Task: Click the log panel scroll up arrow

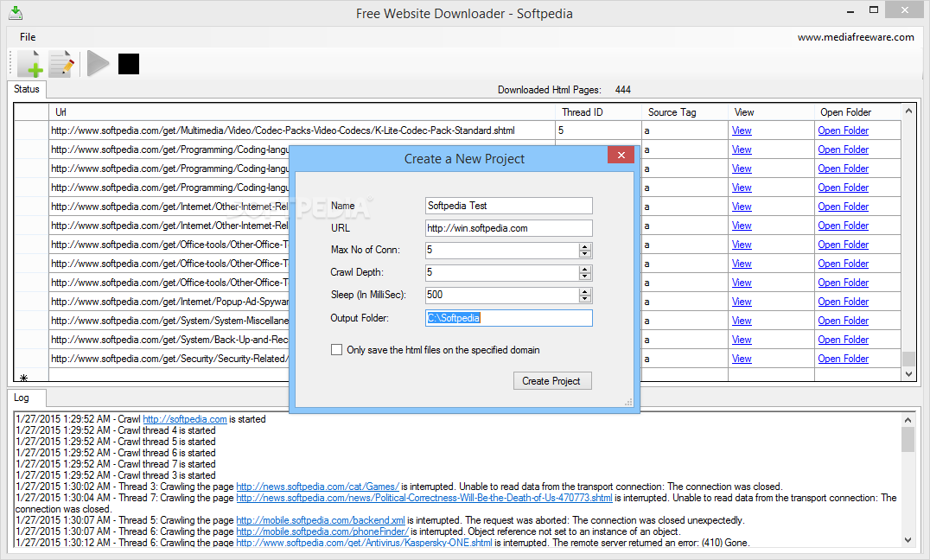Action: (x=908, y=419)
